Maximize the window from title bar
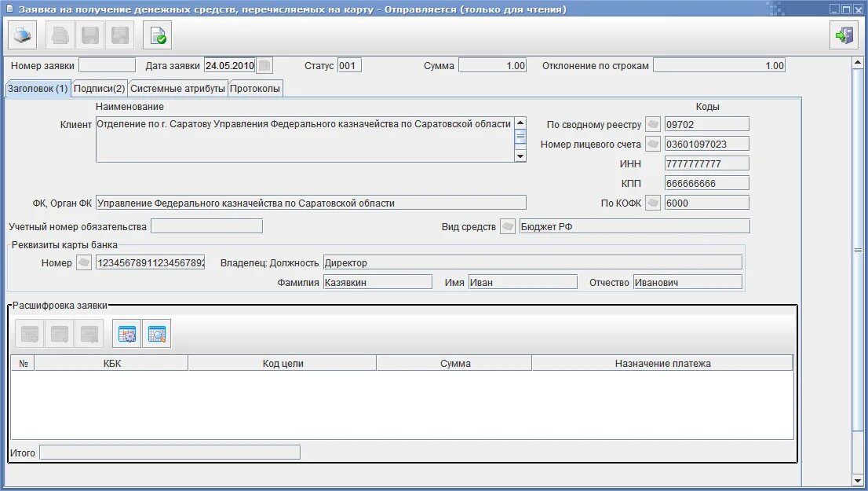868x491 pixels. [x=846, y=9]
